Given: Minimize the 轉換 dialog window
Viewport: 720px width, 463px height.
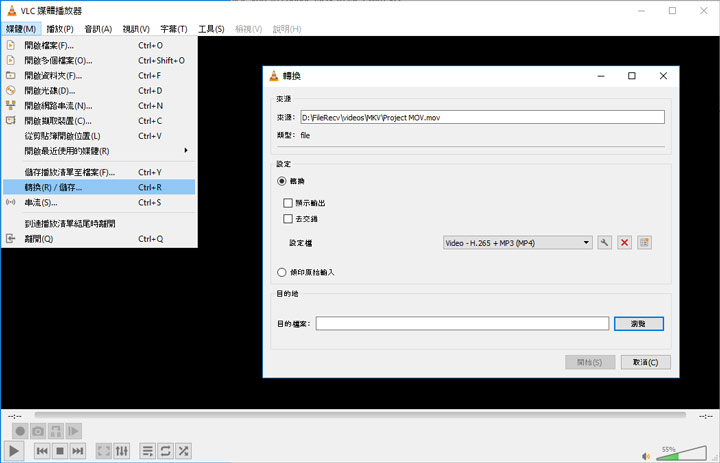Looking at the screenshot, I should (x=601, y=76).
